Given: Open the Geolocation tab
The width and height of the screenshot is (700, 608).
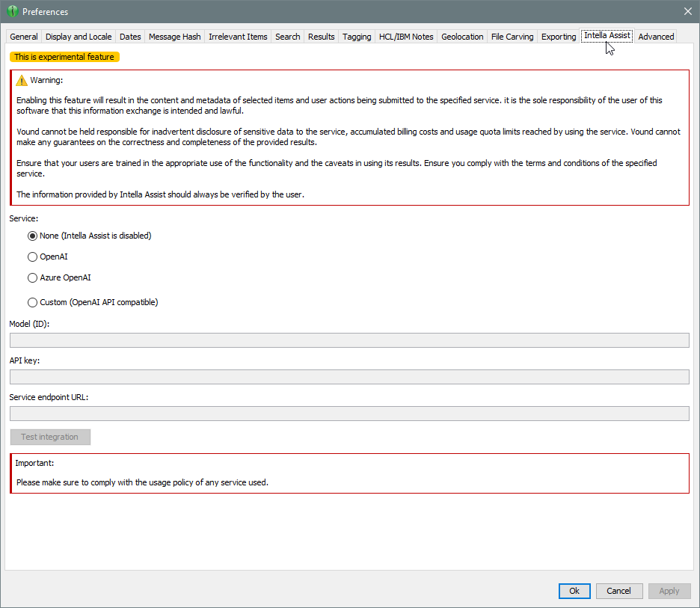Looking at the screenshot, I should click(462, 37).
